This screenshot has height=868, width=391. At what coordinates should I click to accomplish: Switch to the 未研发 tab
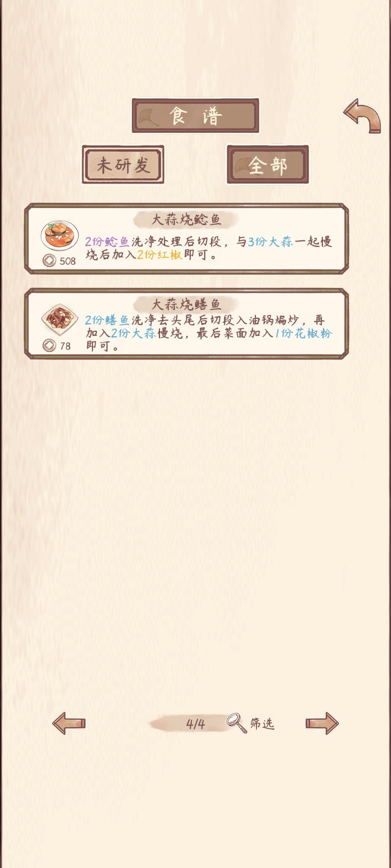click(x=123, y=165)
